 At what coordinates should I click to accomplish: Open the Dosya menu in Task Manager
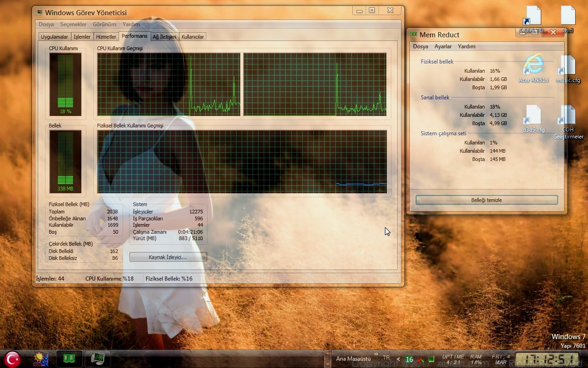tap(46, 24)
